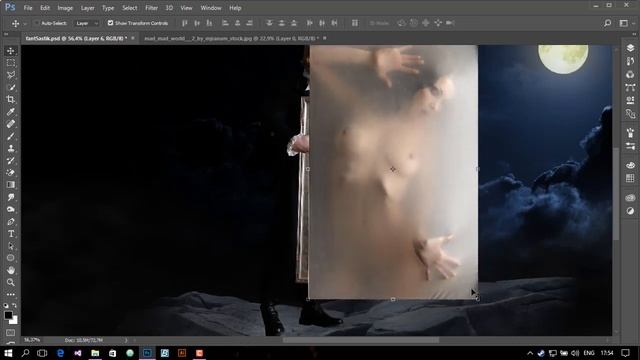
Task: Select the Eraser tool
Action: [x=11, y=173]
